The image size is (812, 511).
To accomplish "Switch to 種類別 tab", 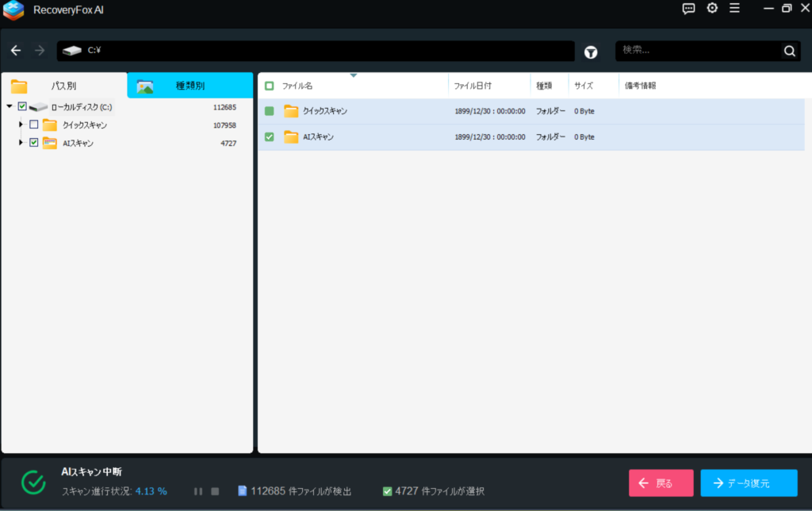I will (x=190, y=86).
